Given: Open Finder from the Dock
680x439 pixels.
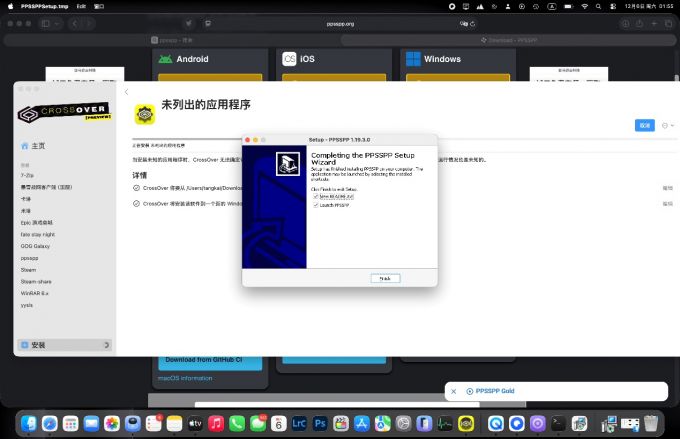Looking at the screenshot, I should pos(29,423).
